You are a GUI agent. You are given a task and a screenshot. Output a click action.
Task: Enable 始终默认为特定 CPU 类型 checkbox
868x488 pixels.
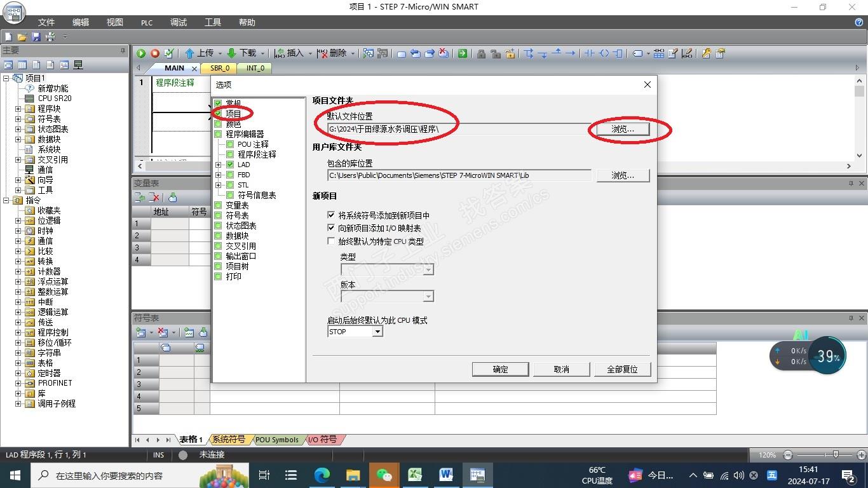coord(331,241)
